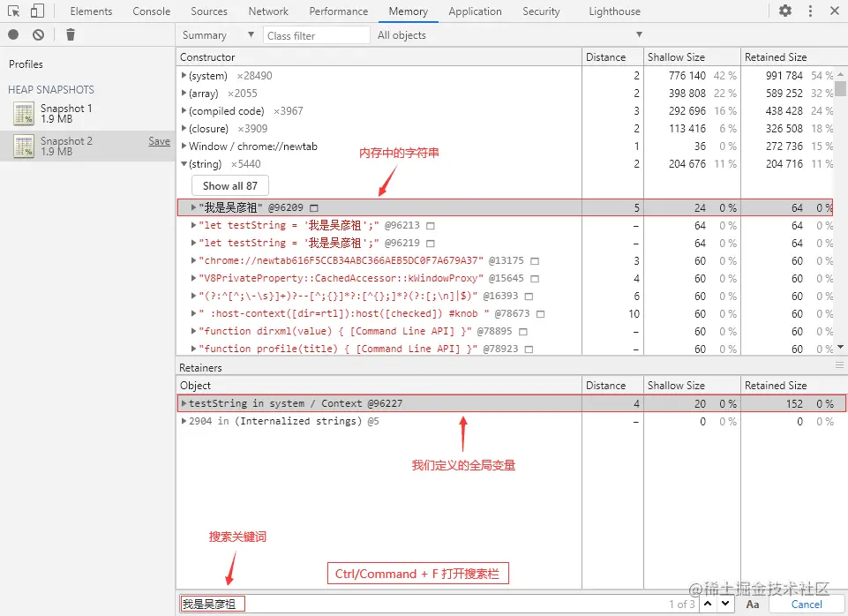The image size is (848, 616).
Task: Expand the "我是吴彦祖" @96209 string row
Action: click(193, 207)
